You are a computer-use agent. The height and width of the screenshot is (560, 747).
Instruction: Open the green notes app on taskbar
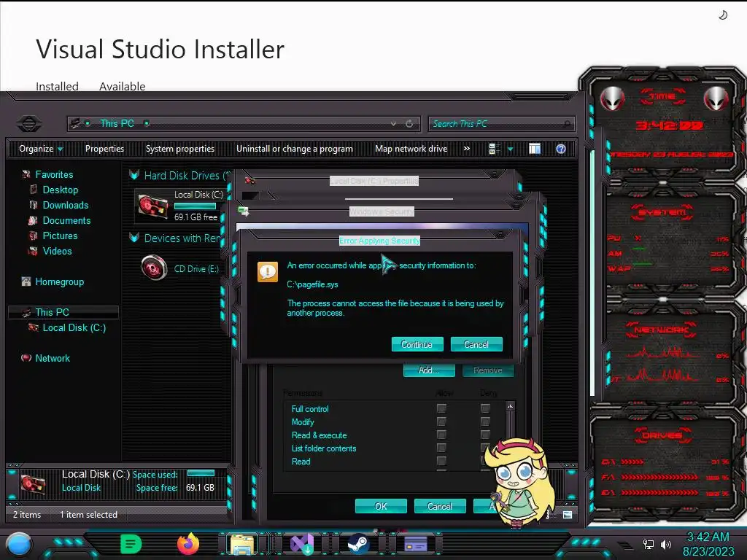click(131, 544)
